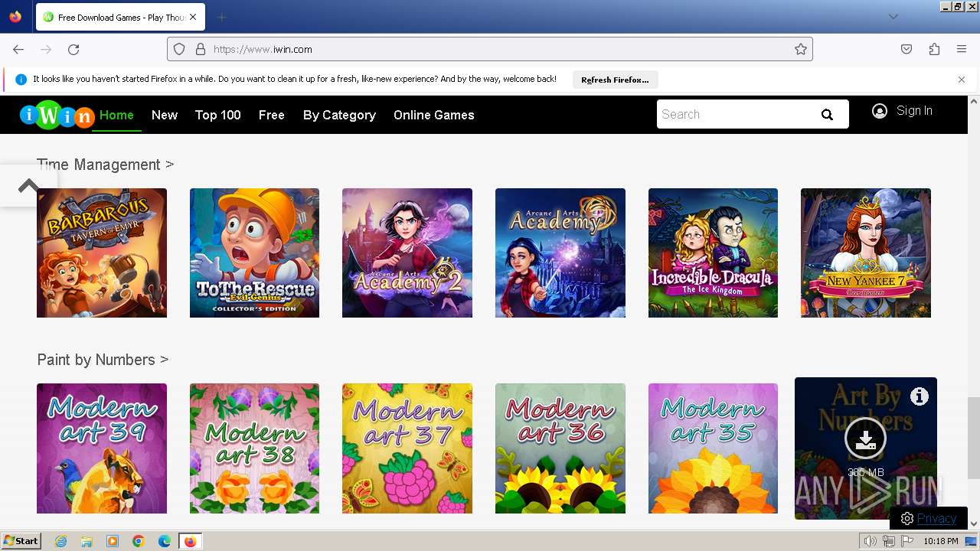Click the page vertical scrollbar thumb
The height and width of the screenshot is (551, 980).
pyautogui.click(x=974, y=437)
